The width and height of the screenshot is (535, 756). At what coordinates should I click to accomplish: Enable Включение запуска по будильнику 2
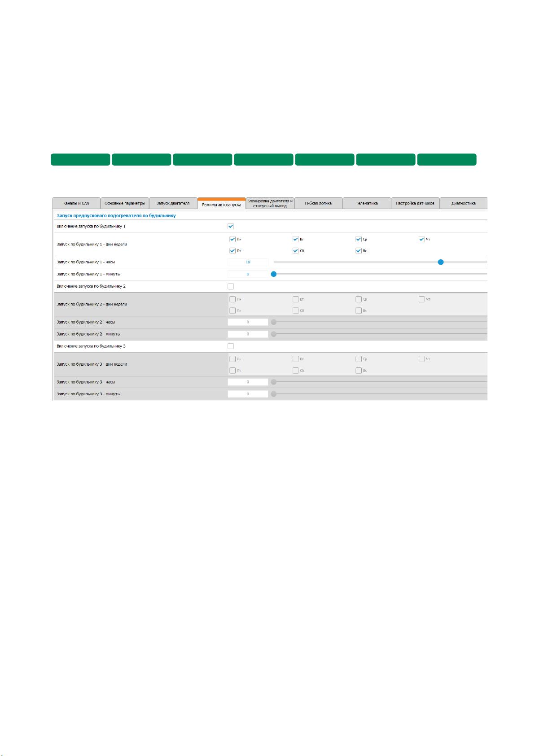point(231,286)
